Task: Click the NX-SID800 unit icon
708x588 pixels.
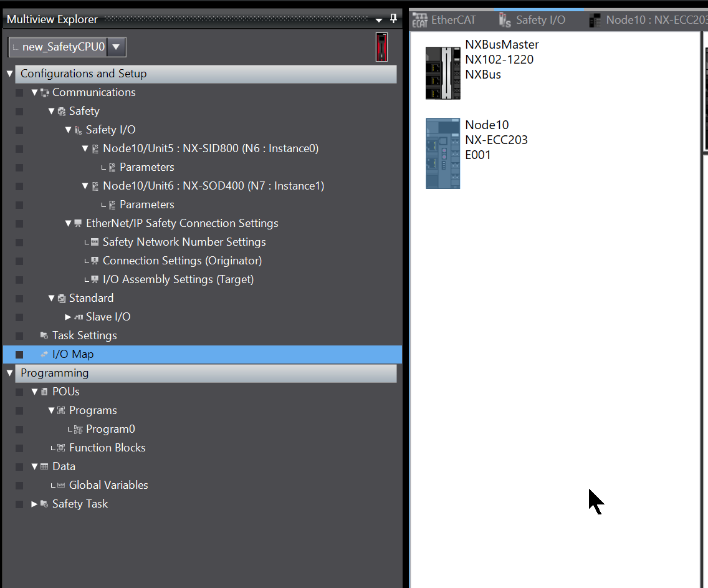Action: tap(95, 149)
